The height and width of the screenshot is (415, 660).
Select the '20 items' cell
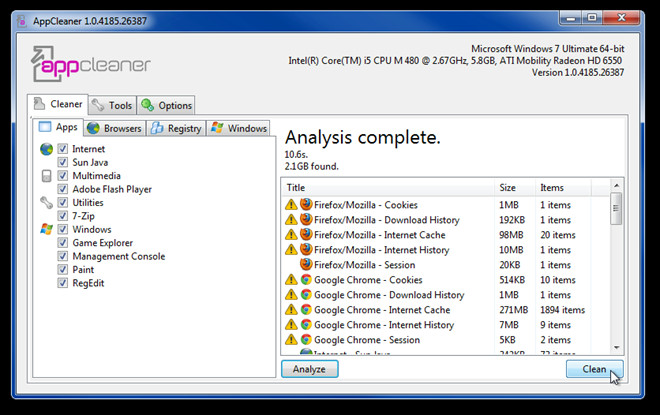click(558, 235)
